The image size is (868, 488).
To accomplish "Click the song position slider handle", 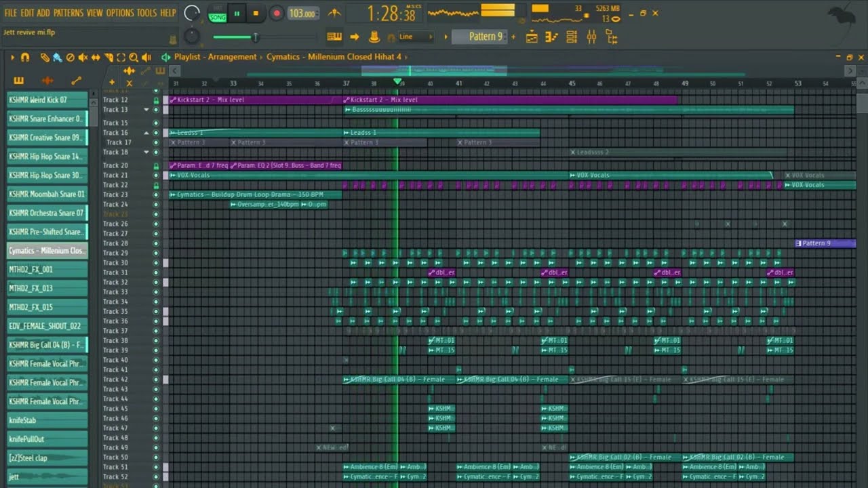I will tap(256, 37).
